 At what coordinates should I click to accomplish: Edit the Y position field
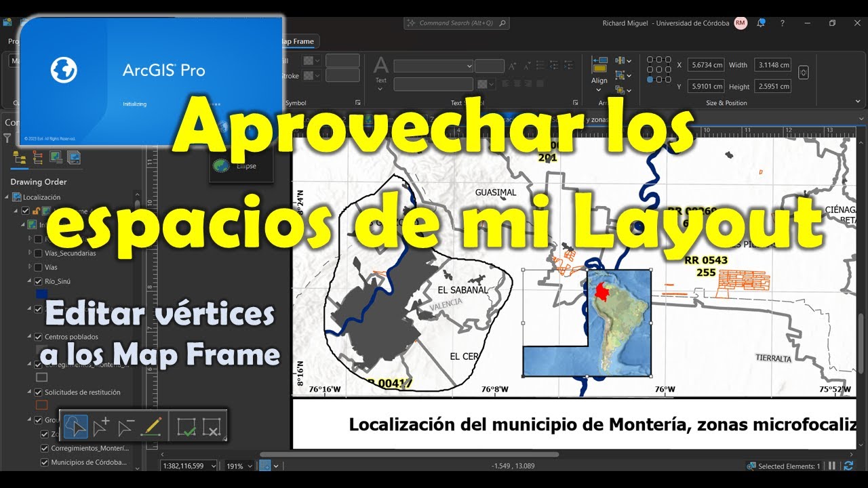tap(705, 86)
